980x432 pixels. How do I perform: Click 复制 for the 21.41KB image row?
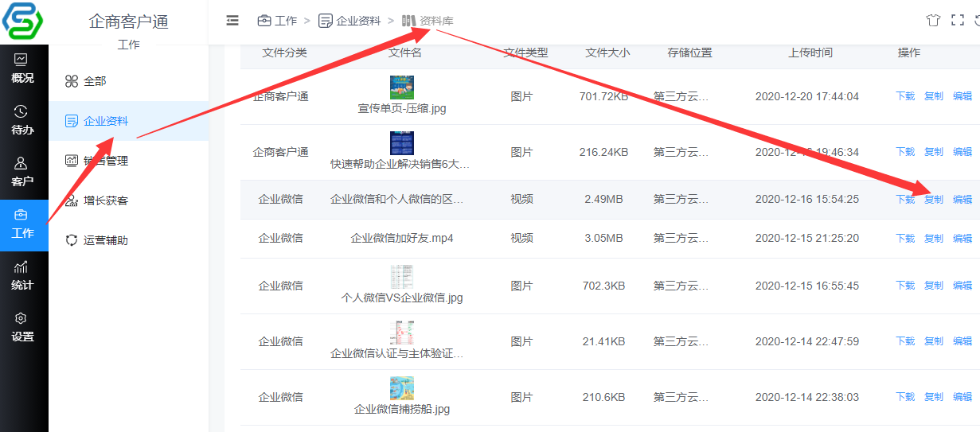point(934,341)
